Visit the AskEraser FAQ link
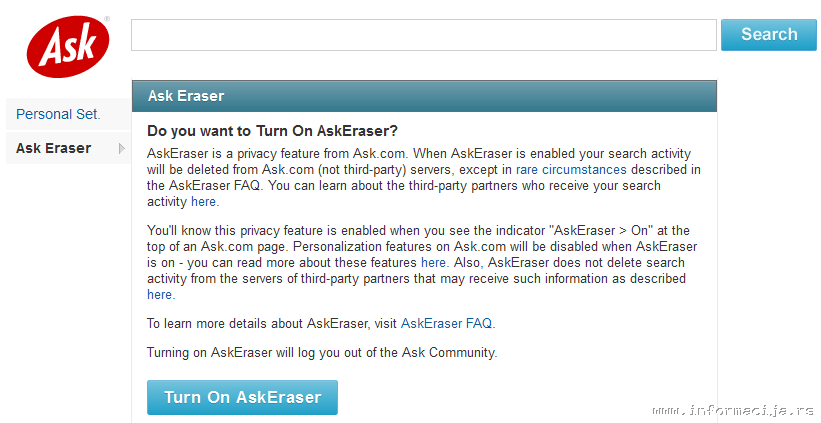821x423 pixels. click(x=447, y=324)
